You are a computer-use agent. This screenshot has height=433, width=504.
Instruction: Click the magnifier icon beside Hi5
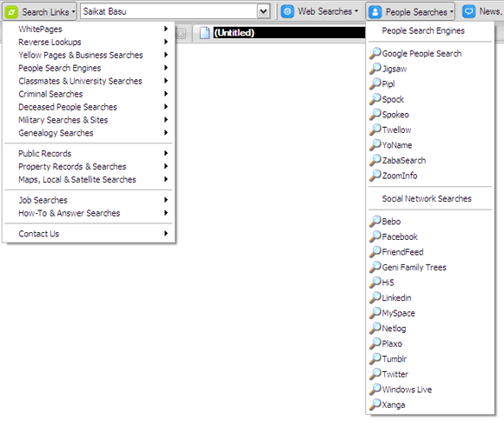(x=375, y=282)
